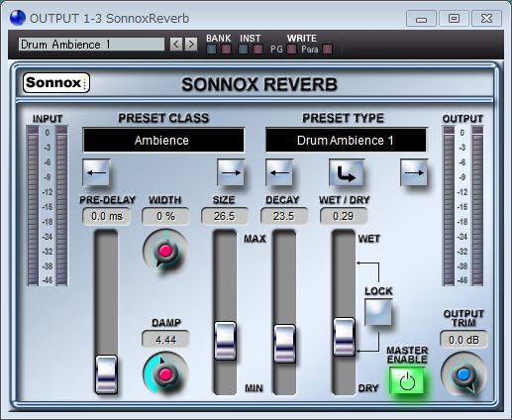Select next program with the > button
This screenshot has height=420, width=512.
(191, 44)
